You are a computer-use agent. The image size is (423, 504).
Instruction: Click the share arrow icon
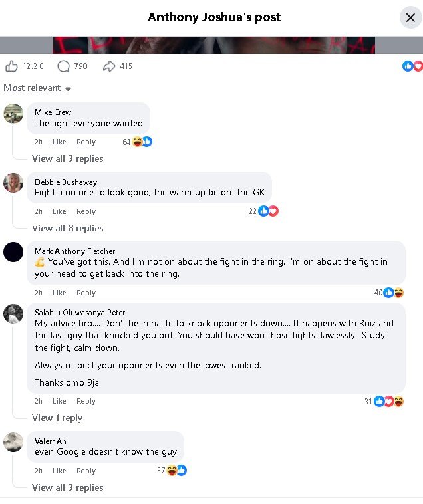coord(109,66)
